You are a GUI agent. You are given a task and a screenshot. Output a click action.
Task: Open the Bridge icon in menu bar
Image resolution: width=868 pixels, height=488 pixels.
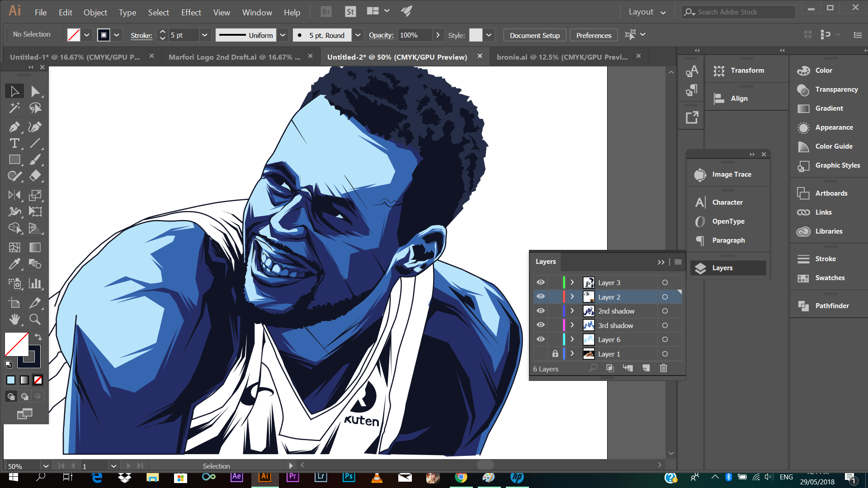pos(326,12)
